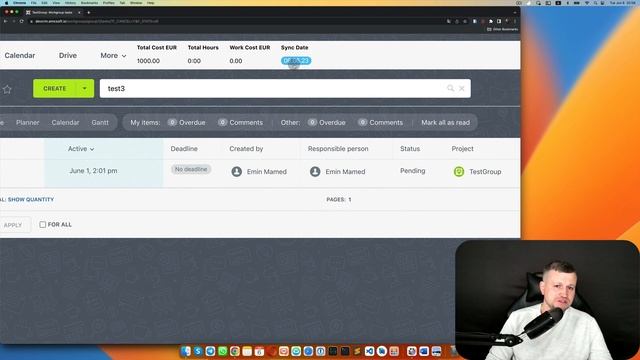Open the Drive menu item
The image size is (640, 360).
68,56
